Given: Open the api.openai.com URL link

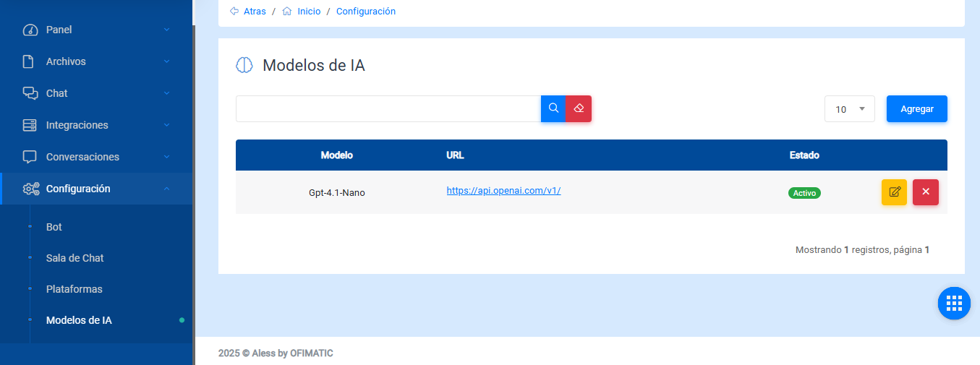Looking at the screenshot, I should tap(503, 191).
